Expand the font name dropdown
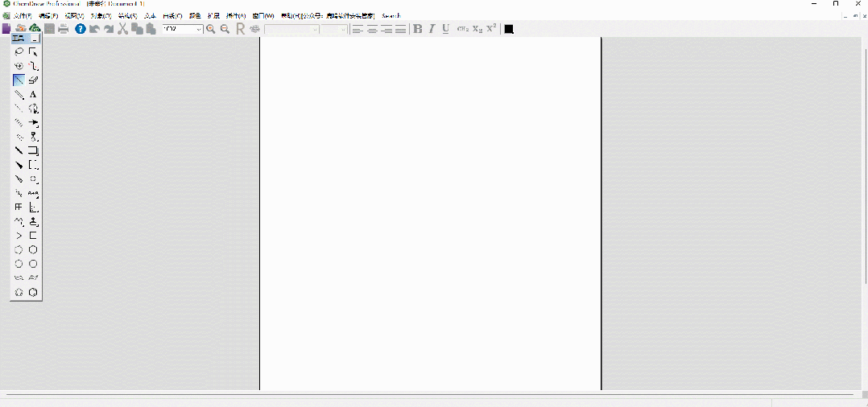The width and height of the screenshot is (868, 407). [x=315, y=29]
